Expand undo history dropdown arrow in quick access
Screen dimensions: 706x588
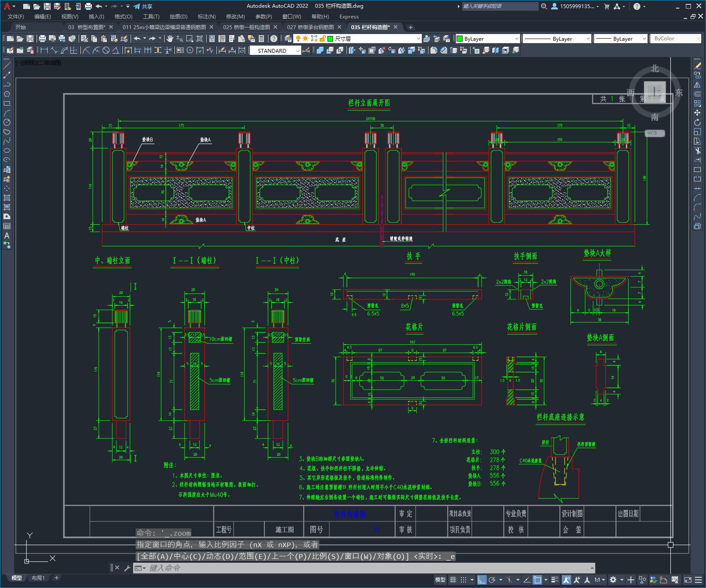[106, 6]
